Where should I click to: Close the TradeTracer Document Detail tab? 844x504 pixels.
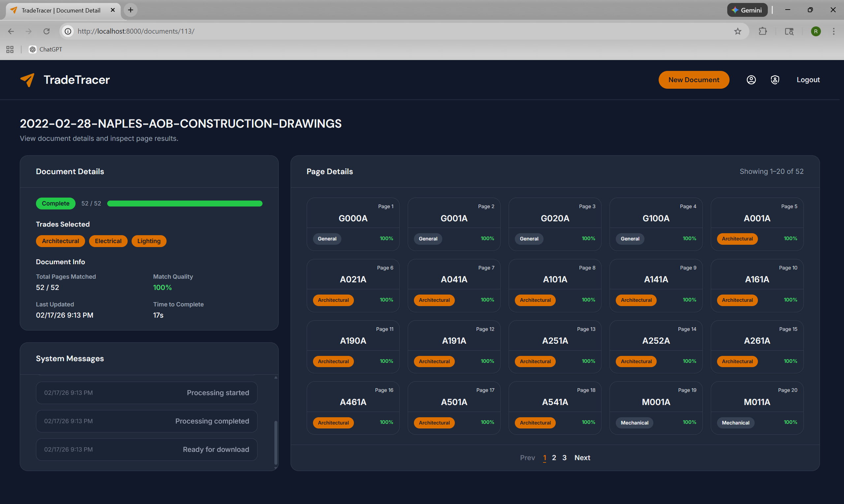click(113, 10)
